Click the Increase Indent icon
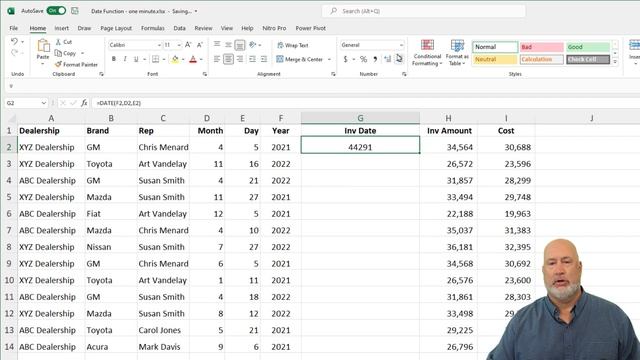This screenshot has height=360, width=640. point(264,59)
